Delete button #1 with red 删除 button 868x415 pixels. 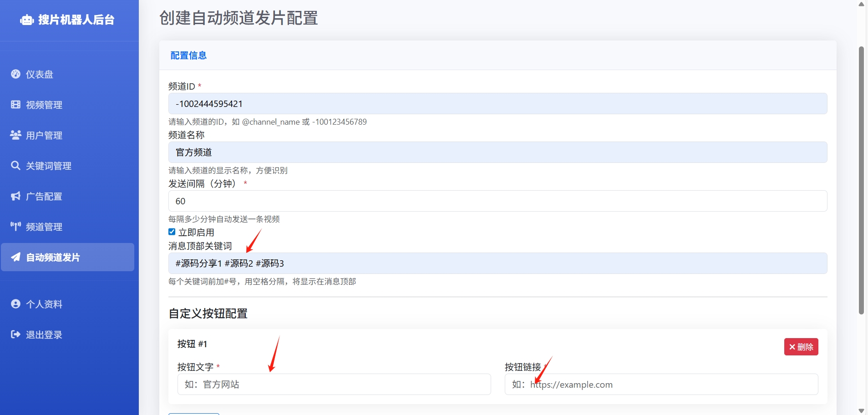pyautogui.click(x=801, y=347)
